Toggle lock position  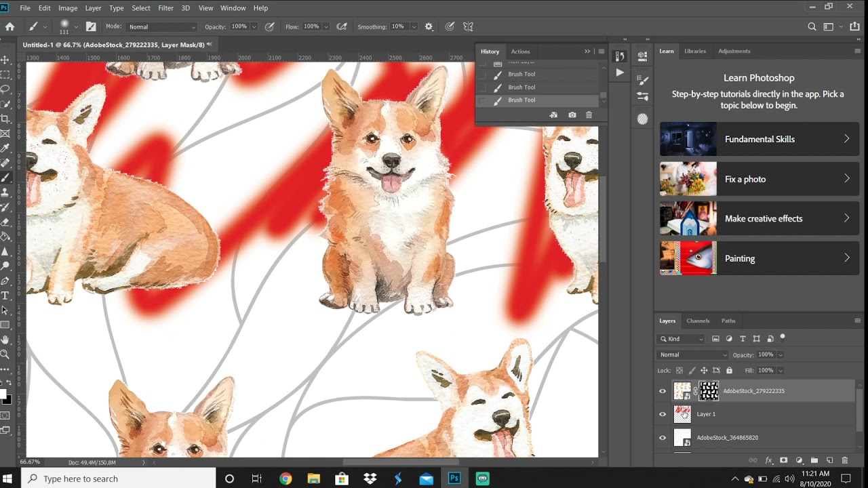click(x=704, y=371)
